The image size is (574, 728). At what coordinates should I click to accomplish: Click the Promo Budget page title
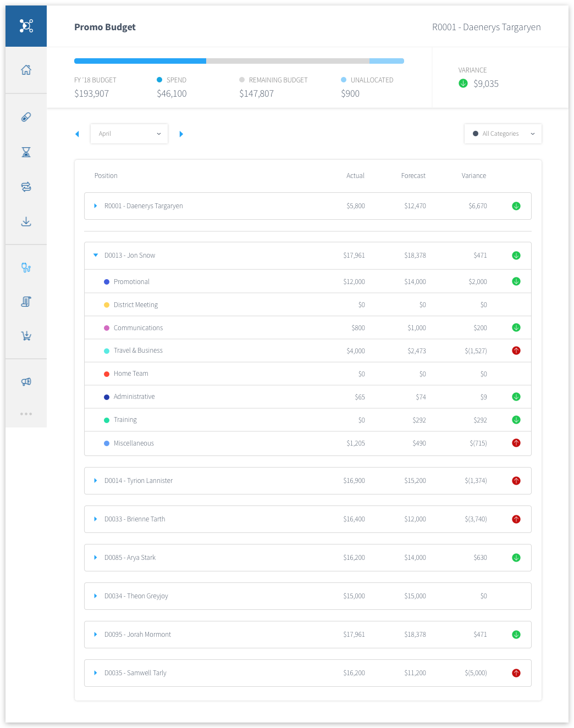105,27
